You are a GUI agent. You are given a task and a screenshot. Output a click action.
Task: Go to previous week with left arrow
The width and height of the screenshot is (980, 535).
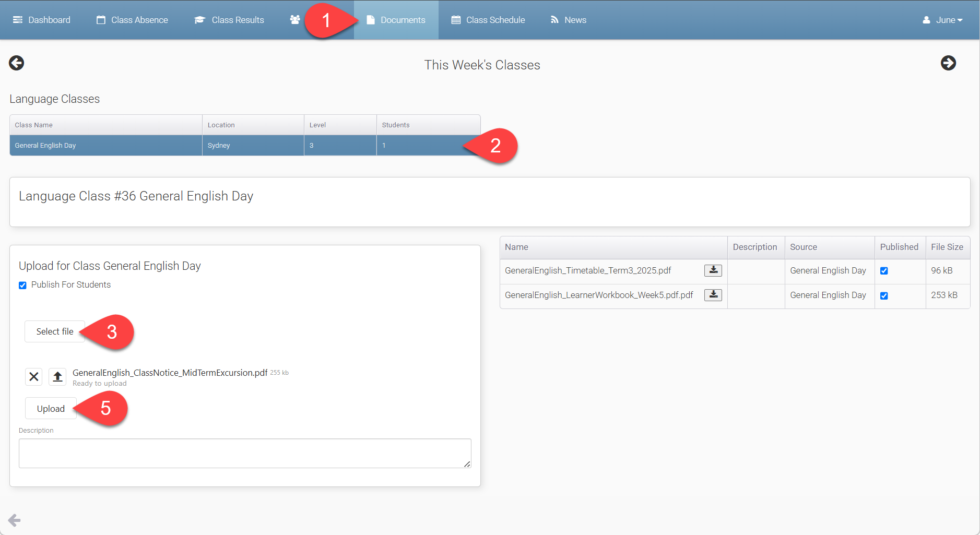click(x=16, y=63)
